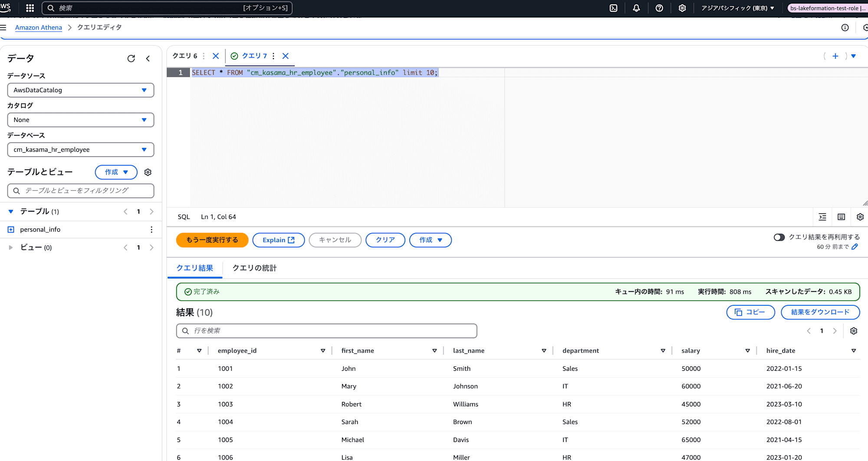Image resolution: width=868 pixels, height=461 pixels.
Task: Collapse the テーブル (1) section
Action: click(11, 212)
